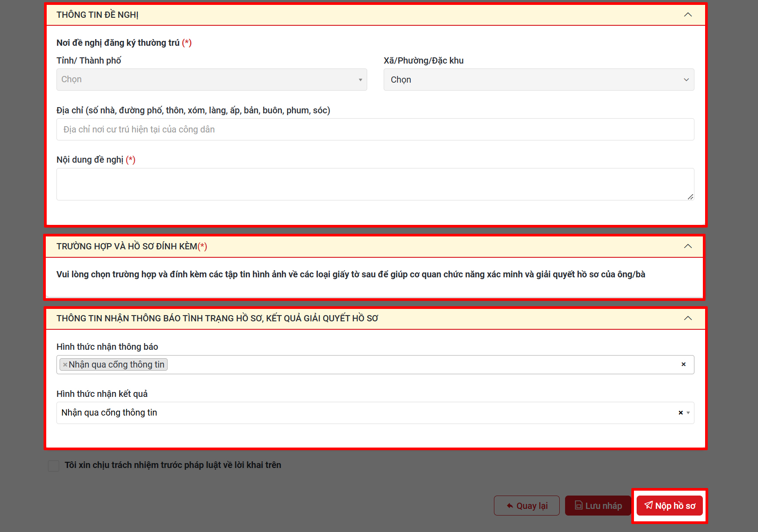The width and height of the screenshot is (758, 532).
Task: Tick the legal responsibility checkbox
Action: 54,466
